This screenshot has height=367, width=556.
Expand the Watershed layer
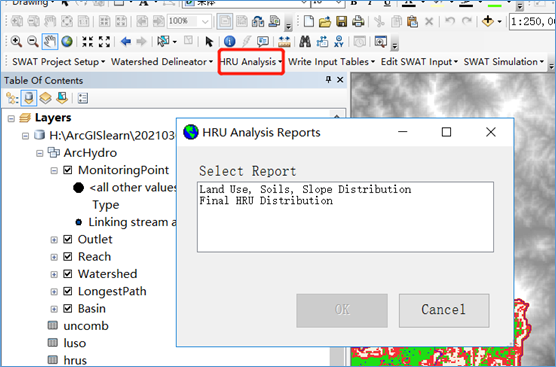pos(54,274)
